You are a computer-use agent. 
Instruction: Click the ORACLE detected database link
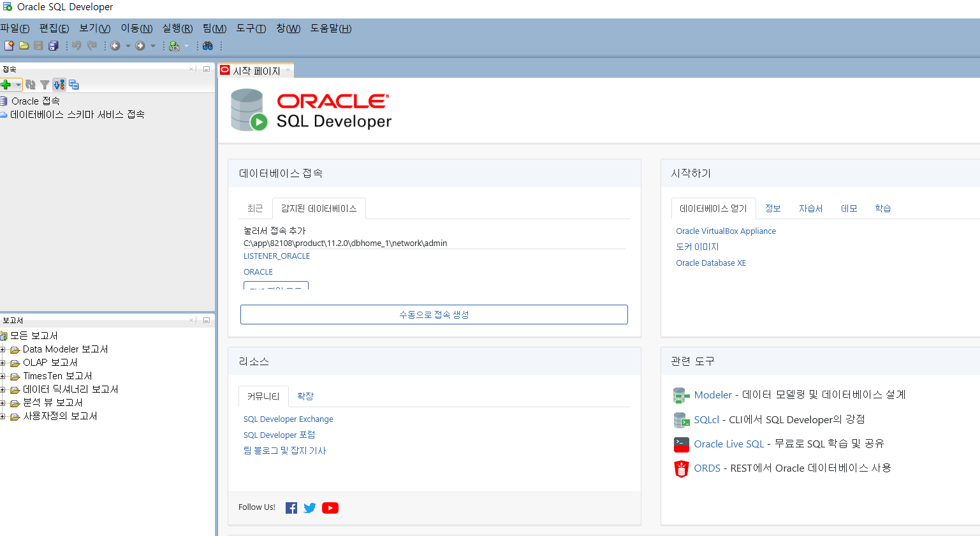pyautogui.click(x=258, y=272)
